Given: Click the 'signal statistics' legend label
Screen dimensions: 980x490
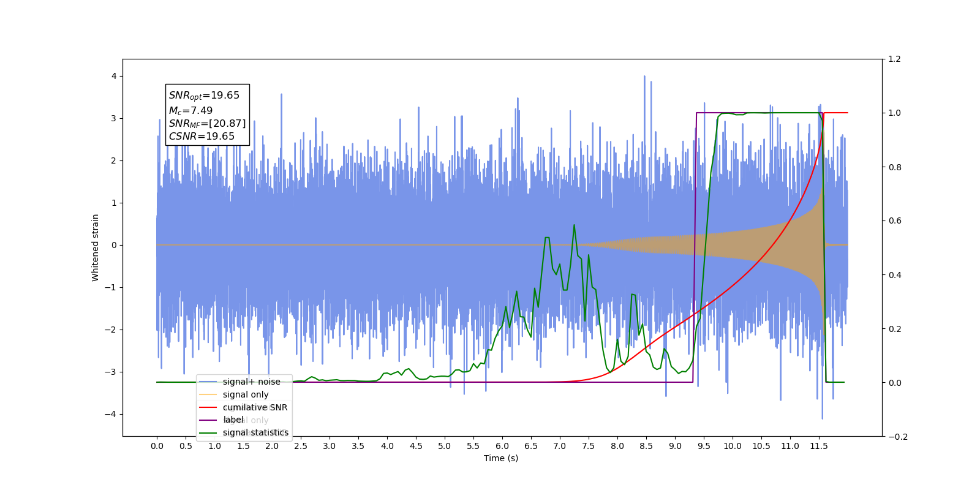Looking at the screenshot, I should pos(255,432).
